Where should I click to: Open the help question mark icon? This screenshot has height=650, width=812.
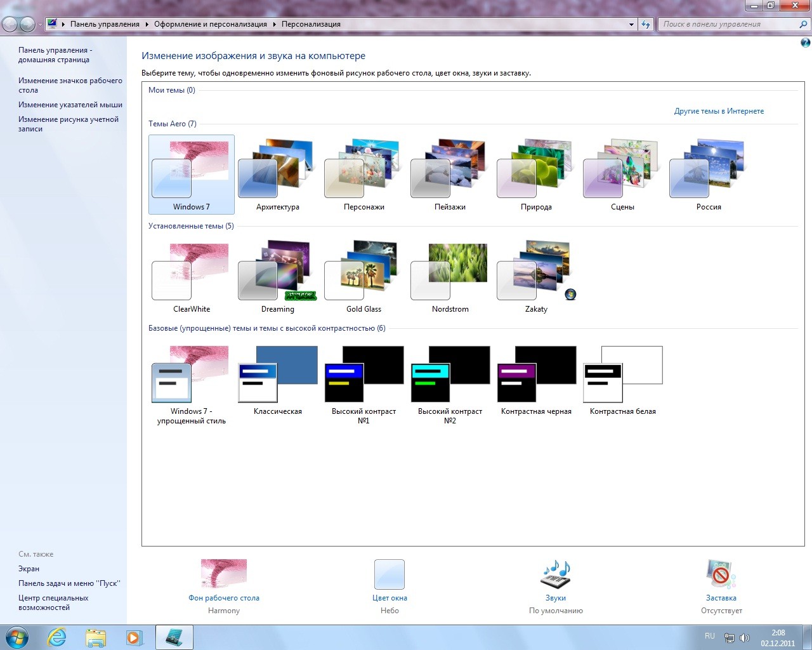pos(806,43)
